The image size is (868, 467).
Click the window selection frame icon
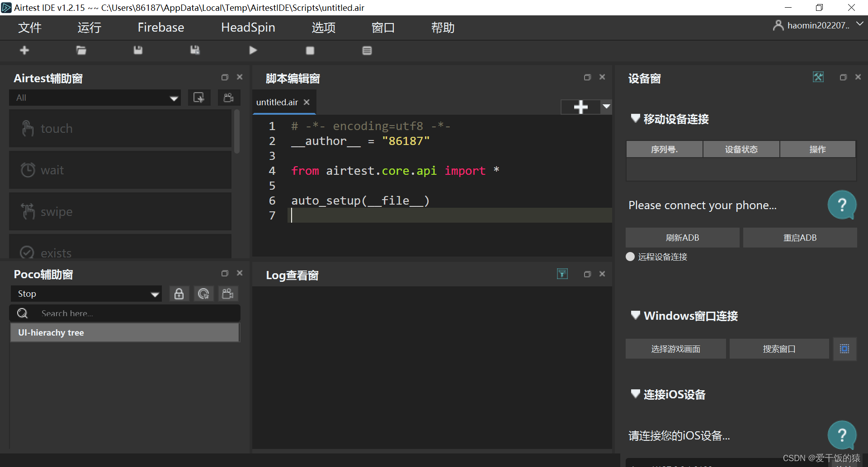844,349
